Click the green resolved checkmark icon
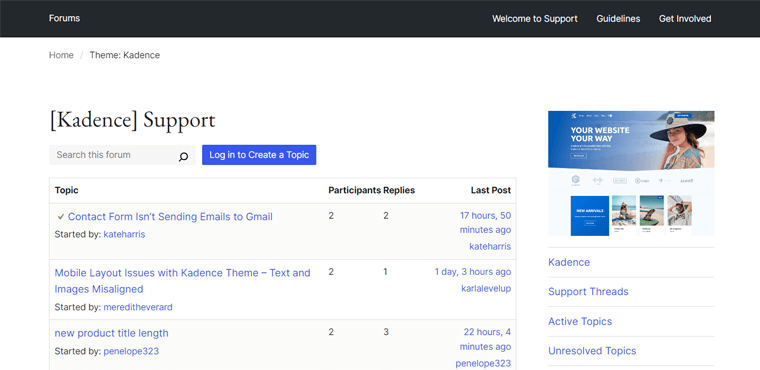This screenshot has height=370, width=760. 61,217
